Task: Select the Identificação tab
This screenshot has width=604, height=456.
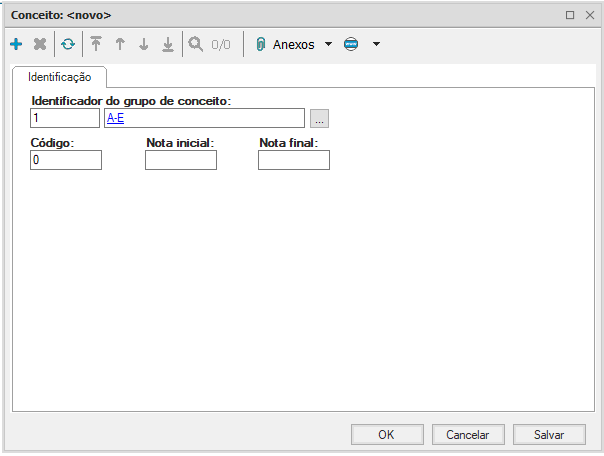Action: point(60,77)
